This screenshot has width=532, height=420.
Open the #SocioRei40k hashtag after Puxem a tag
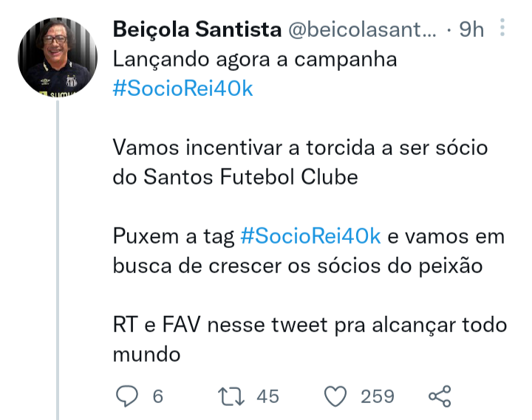310,236
